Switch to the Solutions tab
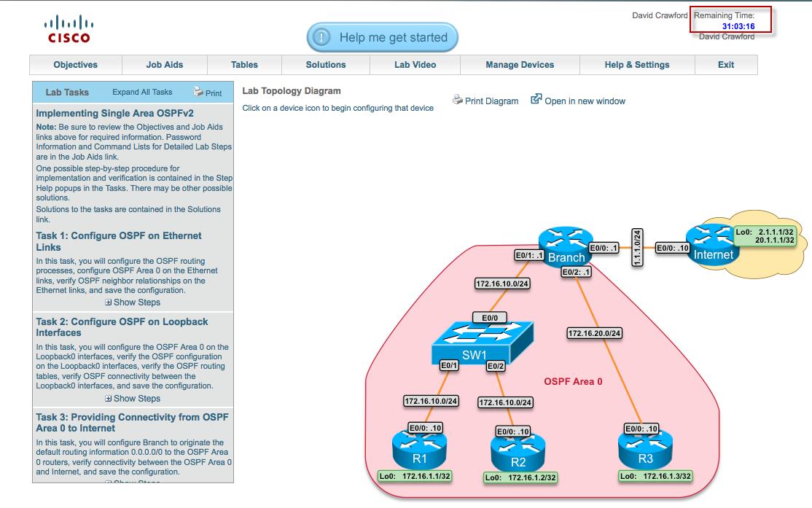Image resolution: width=812 pixels, height=508 pixels. tap(325, 65)
